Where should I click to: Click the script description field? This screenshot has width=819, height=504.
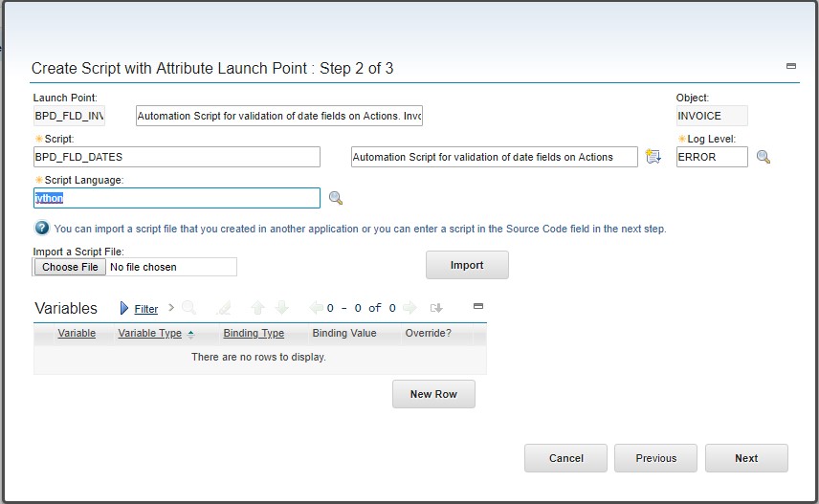coord(494,157)
